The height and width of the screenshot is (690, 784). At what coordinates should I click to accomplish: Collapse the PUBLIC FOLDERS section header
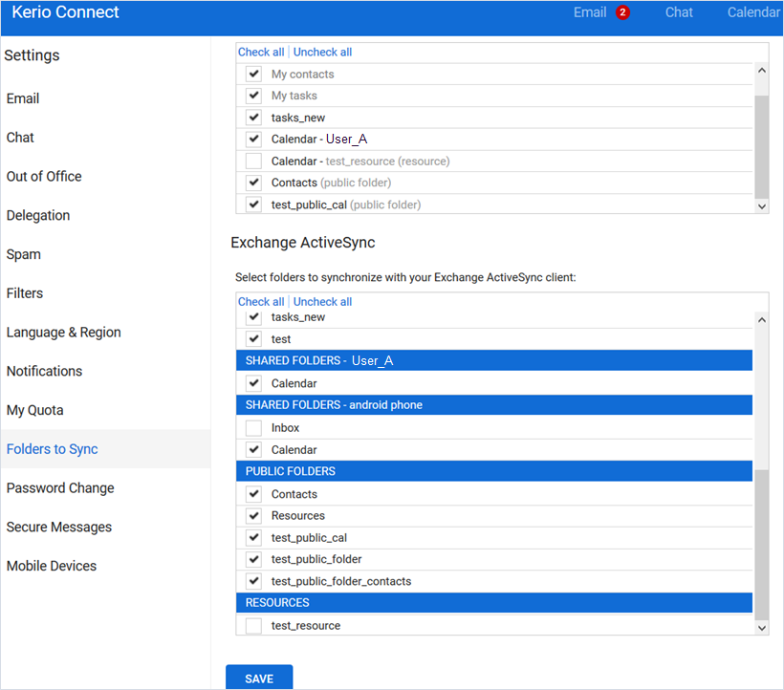pos(494,471)
